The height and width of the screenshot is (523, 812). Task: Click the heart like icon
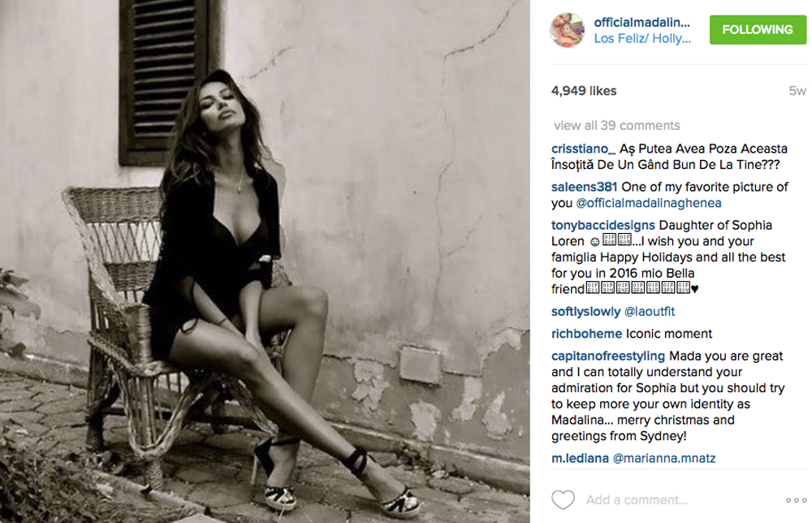[563, 499]
